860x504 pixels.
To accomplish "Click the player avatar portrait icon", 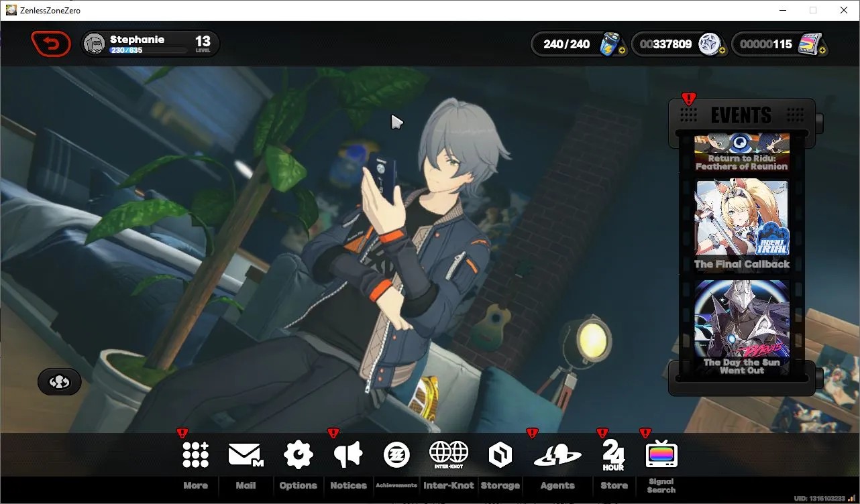I will coord(95,44).
